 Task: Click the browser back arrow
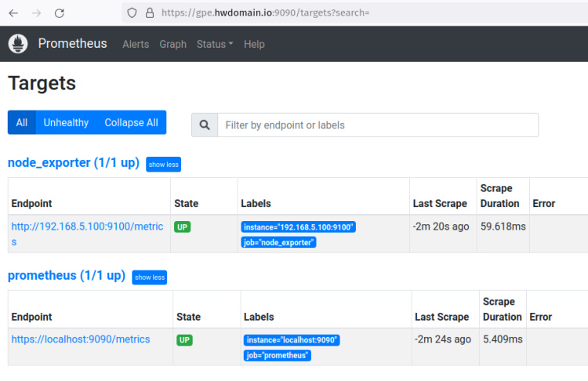[x=13, y=13]
